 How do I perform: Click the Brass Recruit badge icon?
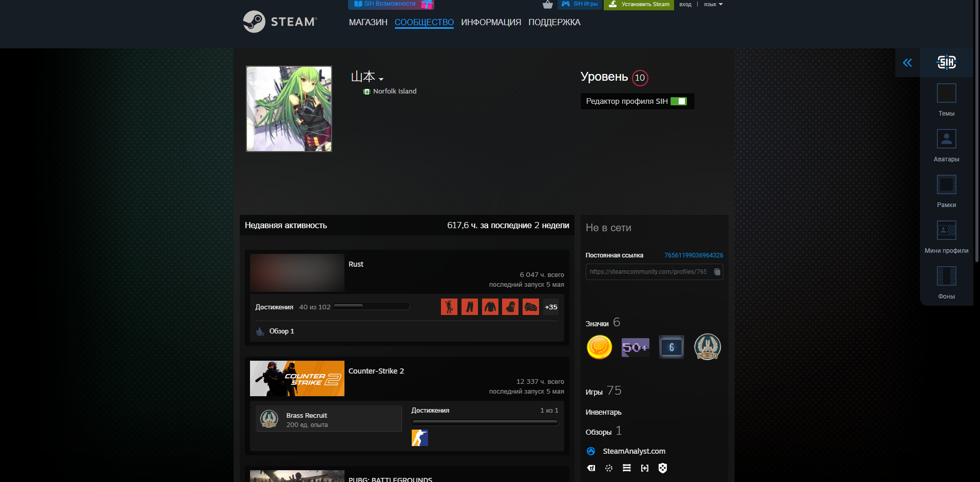coord(269,419)
